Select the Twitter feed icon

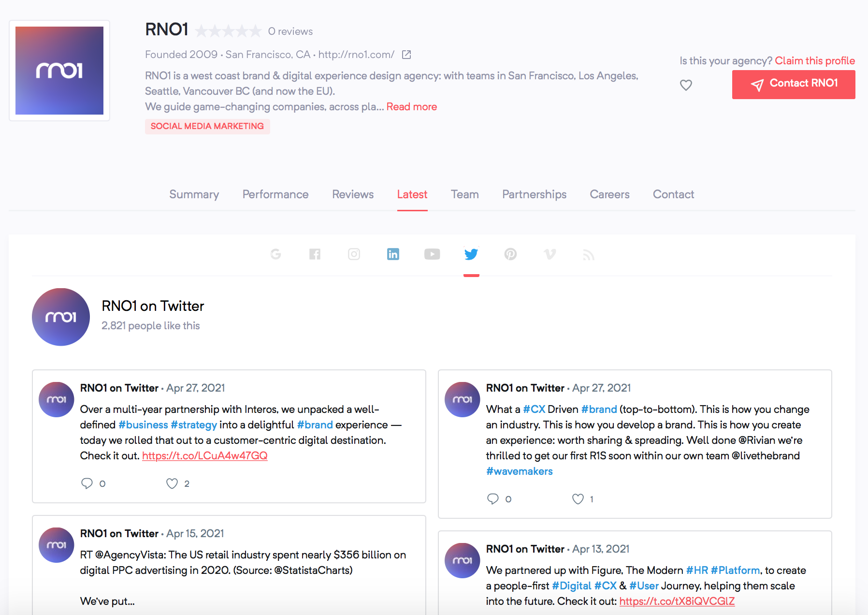(471, 254)
